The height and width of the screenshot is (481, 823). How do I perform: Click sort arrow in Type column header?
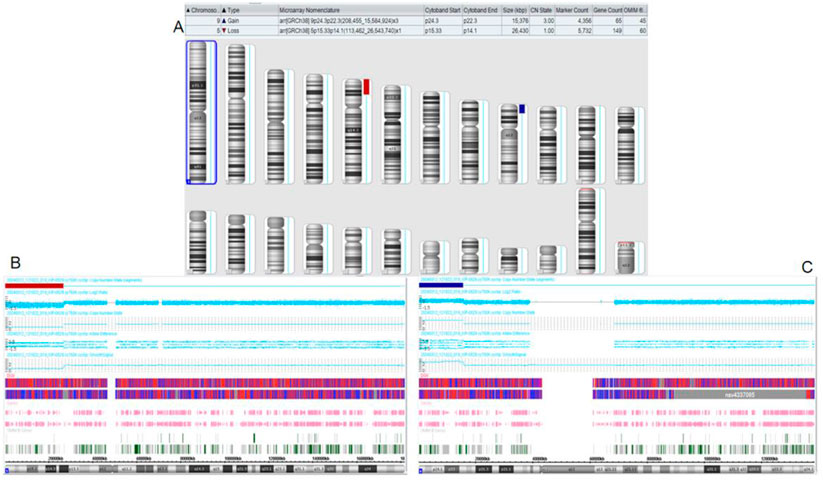tap(224, 10)
